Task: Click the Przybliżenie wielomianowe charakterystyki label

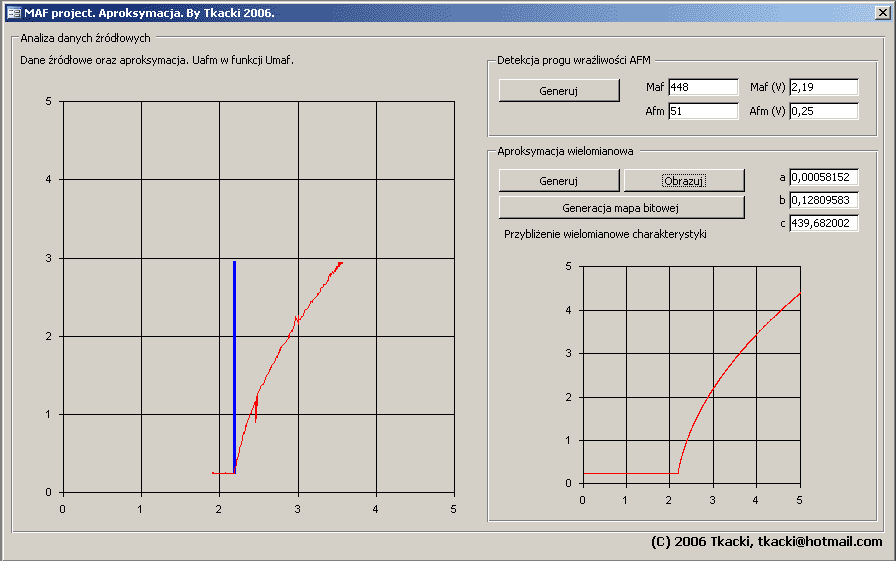Action: (605, 234)
